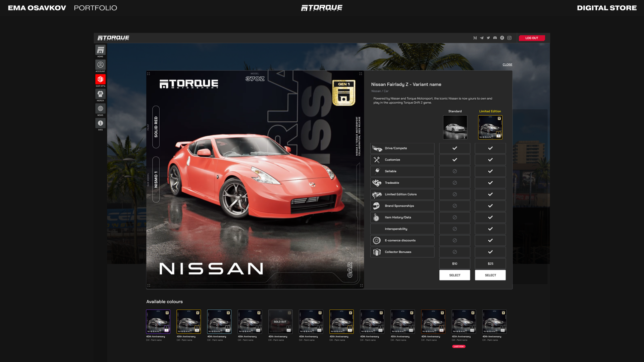Select the Limited Edition column header

coord(490,111)
